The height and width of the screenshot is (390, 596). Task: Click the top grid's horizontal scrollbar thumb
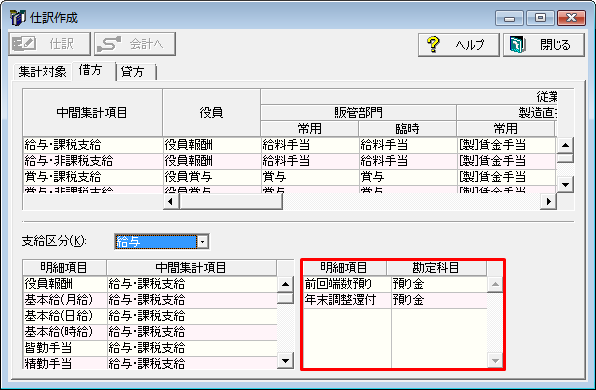point(231,201)
